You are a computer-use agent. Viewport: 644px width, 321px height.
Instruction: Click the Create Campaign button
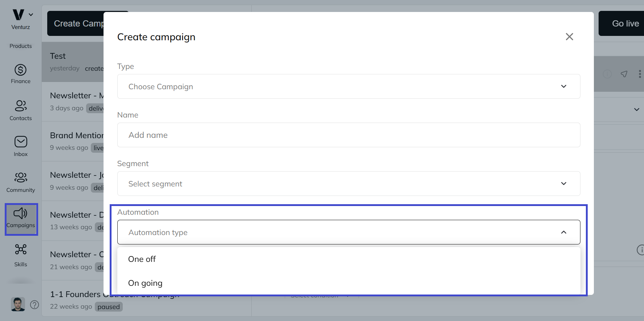79,23
